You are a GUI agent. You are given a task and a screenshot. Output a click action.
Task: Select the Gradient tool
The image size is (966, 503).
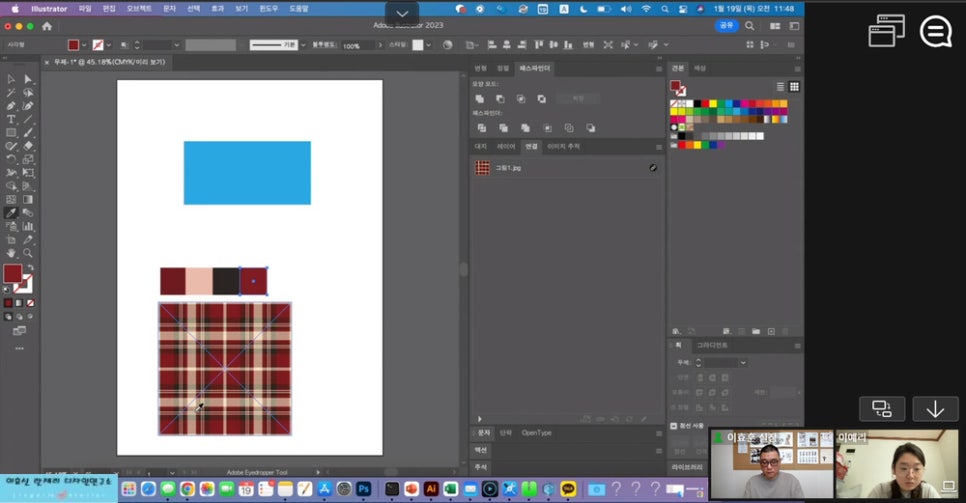28,199
